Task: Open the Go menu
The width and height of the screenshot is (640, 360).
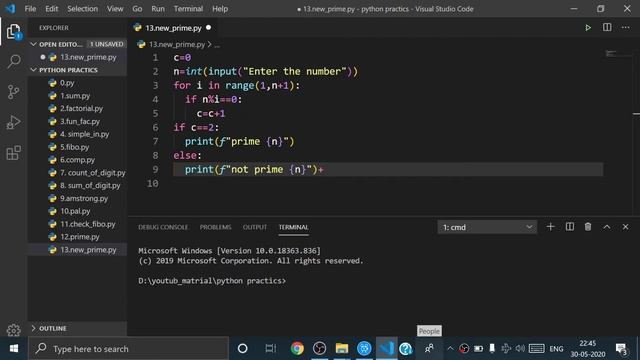Action: [137, 9]
